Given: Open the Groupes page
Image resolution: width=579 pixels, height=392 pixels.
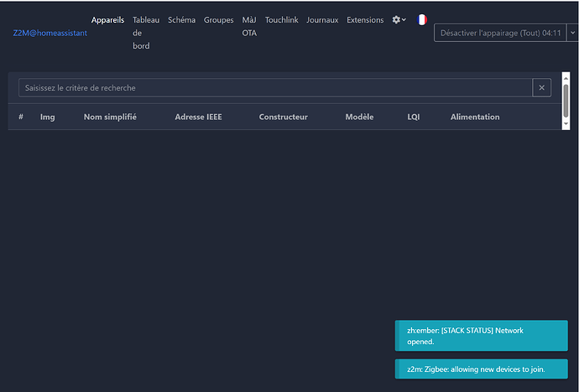Looking at the screenshot, I should coord(219,20).
